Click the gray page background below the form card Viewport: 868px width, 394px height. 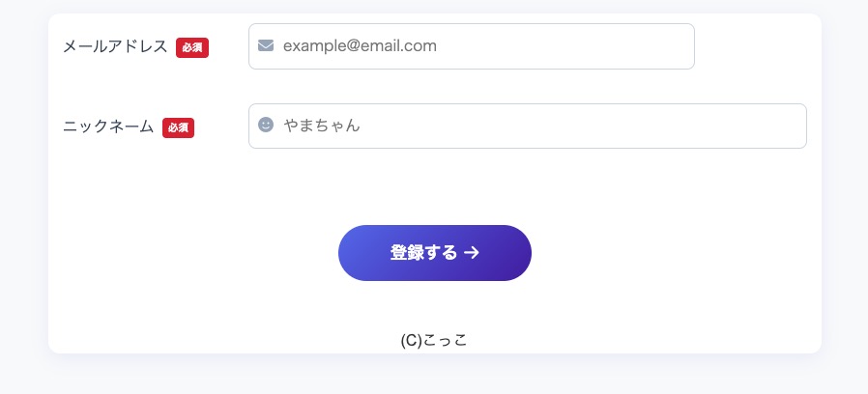point(435,375)
